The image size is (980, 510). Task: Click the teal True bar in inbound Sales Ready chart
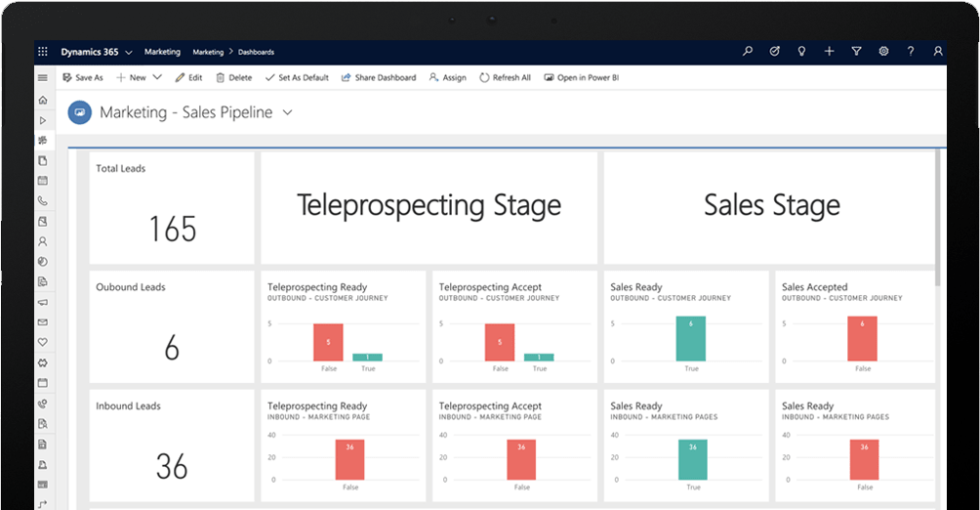point(693,460)
